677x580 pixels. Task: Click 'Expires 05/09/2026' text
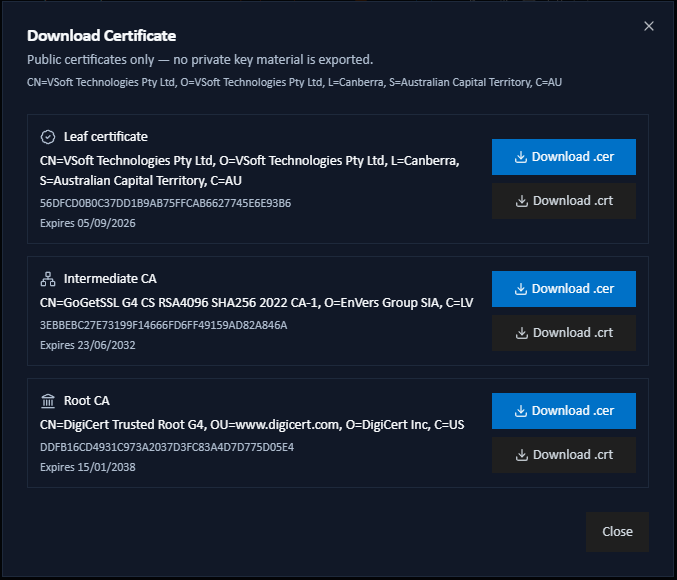coord(88,223)
